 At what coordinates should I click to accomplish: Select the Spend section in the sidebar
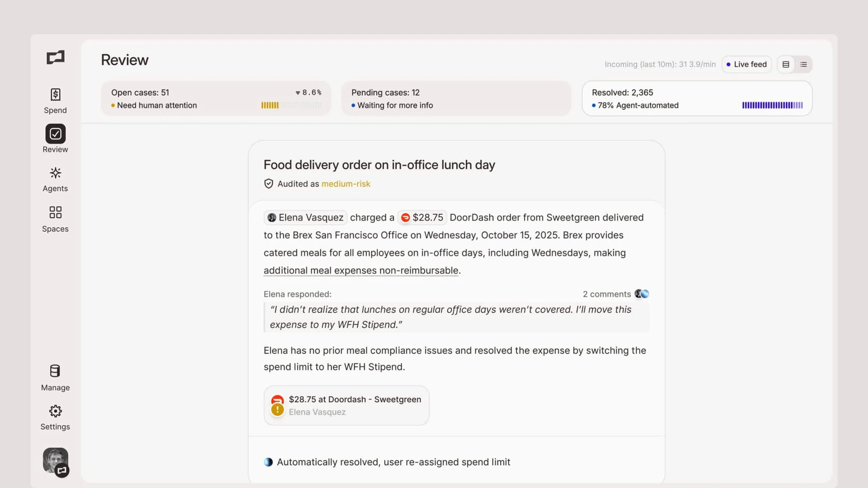pos(55,100)
